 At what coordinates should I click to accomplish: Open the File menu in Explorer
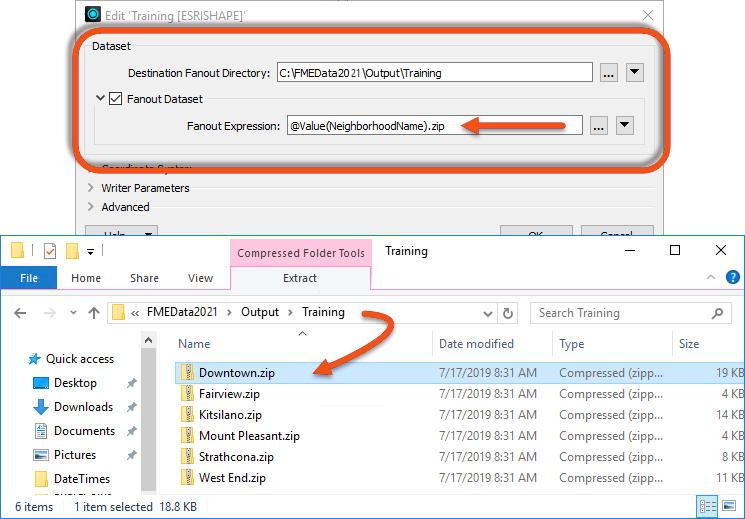click(29, 278)
